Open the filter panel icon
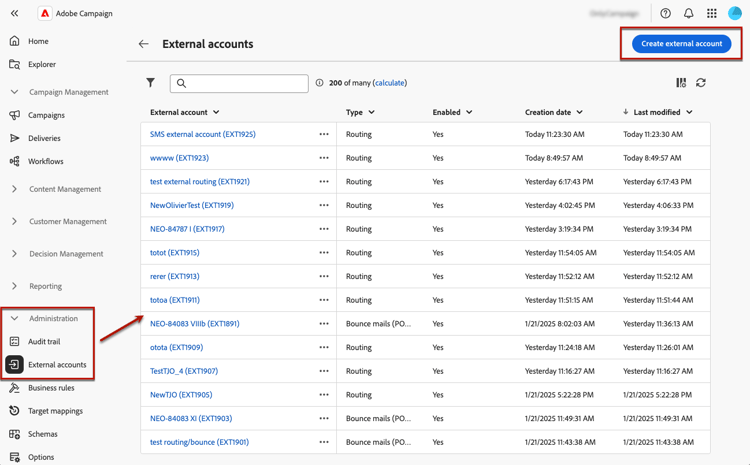 (x=151, y=83)
